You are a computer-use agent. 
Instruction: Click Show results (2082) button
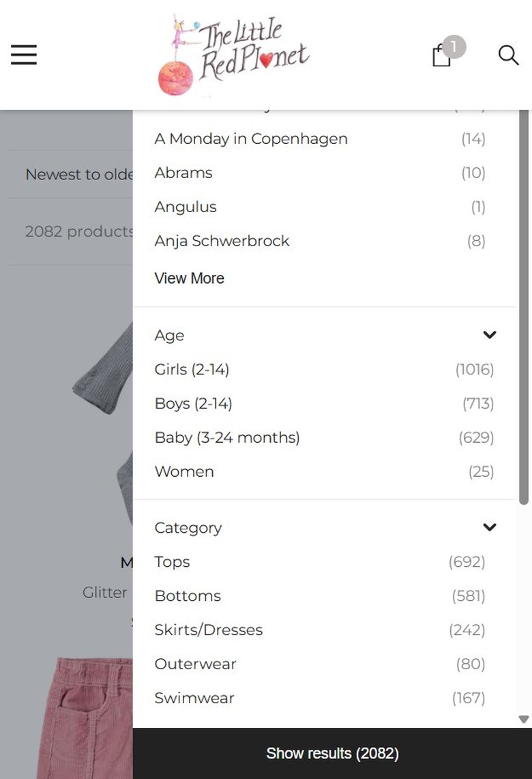point(332,754)
